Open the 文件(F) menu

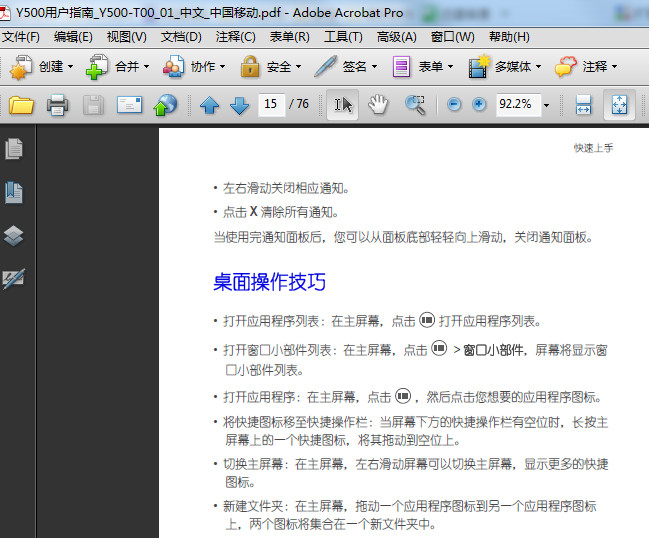pyautogui.click(x=21, y=37)
